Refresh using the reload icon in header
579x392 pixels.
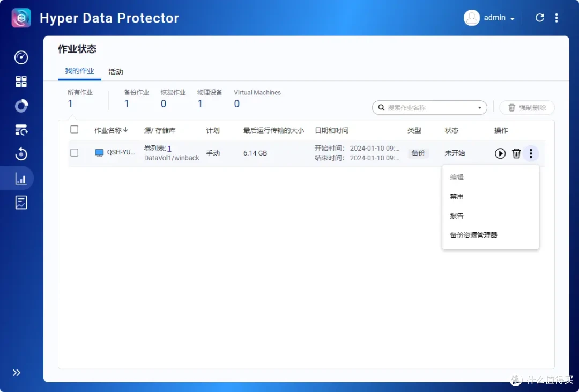pyautogui.click(x=539, y=17)
